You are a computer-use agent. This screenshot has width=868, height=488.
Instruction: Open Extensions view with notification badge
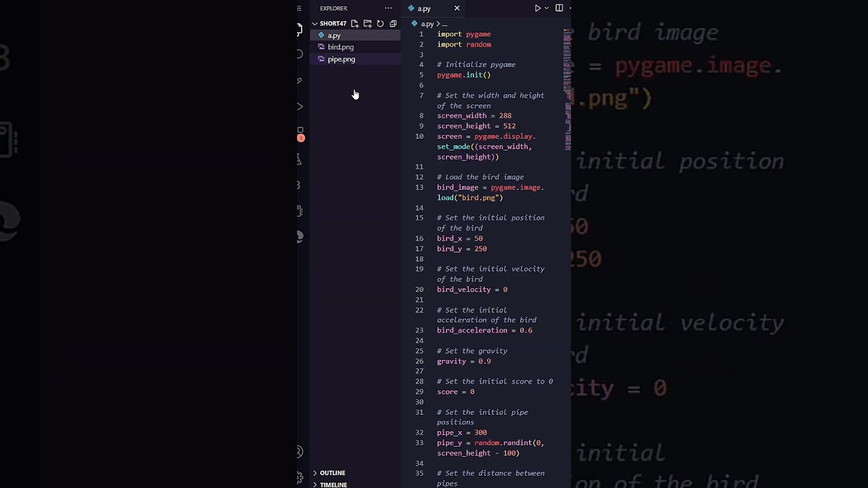[300, 134]
